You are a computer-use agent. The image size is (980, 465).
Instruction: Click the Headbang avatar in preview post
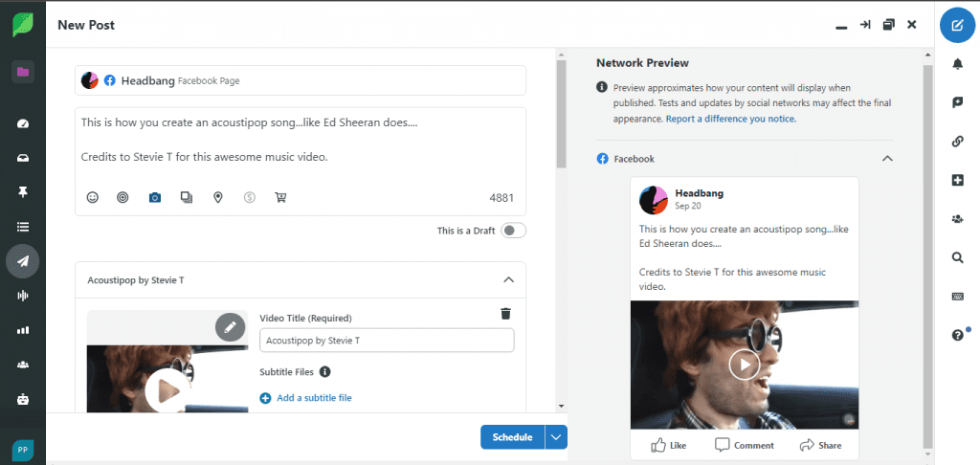coord(654,200)
